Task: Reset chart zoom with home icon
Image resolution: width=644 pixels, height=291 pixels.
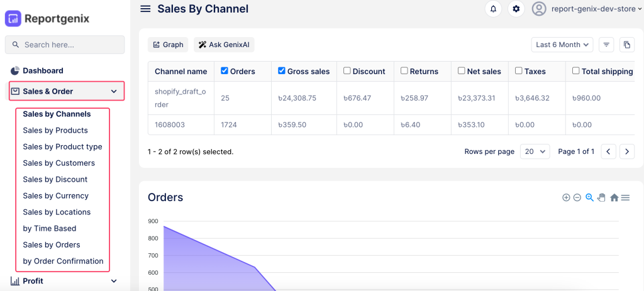Action: coord(614,197)
